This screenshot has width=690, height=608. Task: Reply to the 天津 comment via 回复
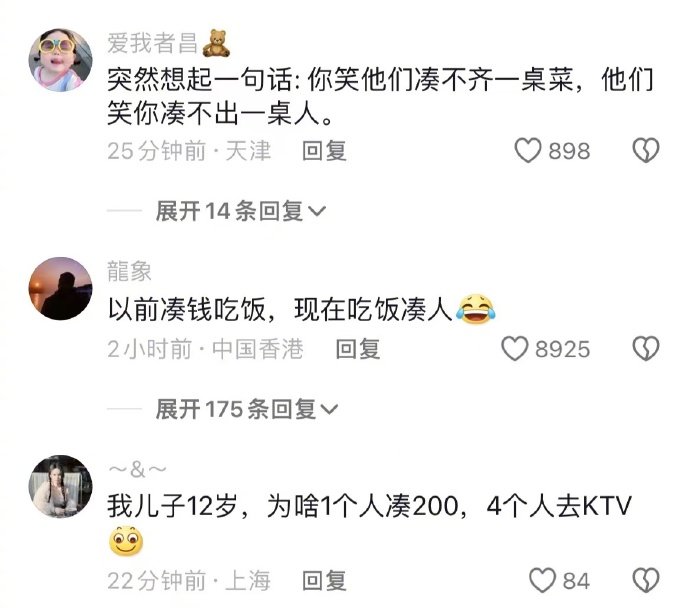(324, 151)
